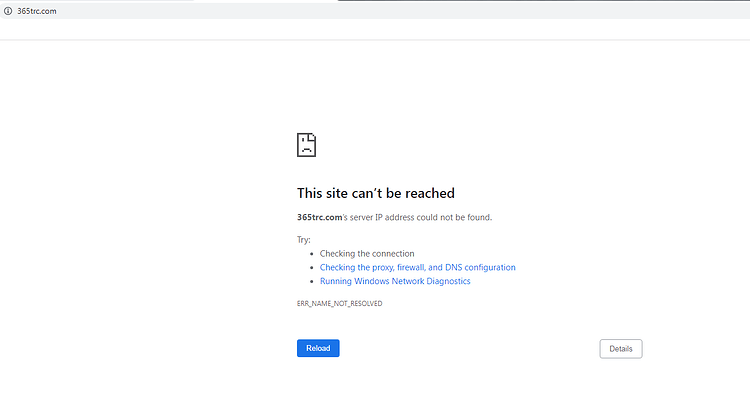Click the 'Checking the connection' suggestion text

point(367,253)
